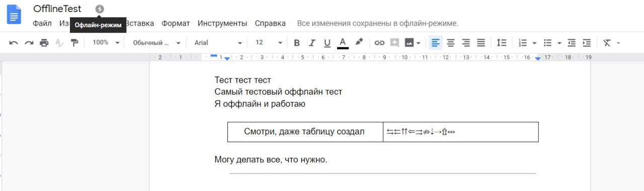The height and width of the screenshot is (191, 644).
Task: Align text right
Action: [x=466, y=43]
